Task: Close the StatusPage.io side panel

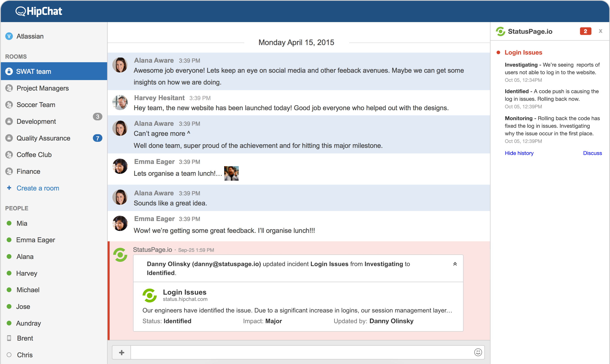Action: tap(600, 31)
